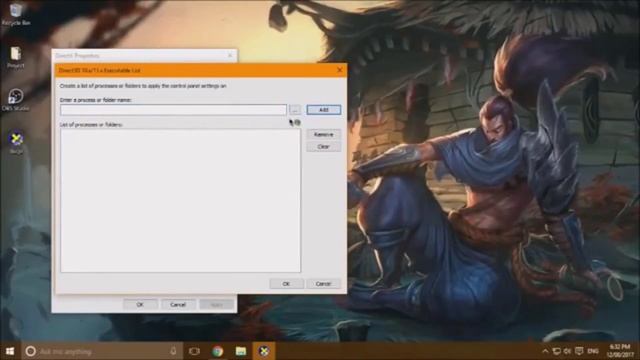Close the orange Executable List dialog
The image size is (640, 360).
coord(340,70)
